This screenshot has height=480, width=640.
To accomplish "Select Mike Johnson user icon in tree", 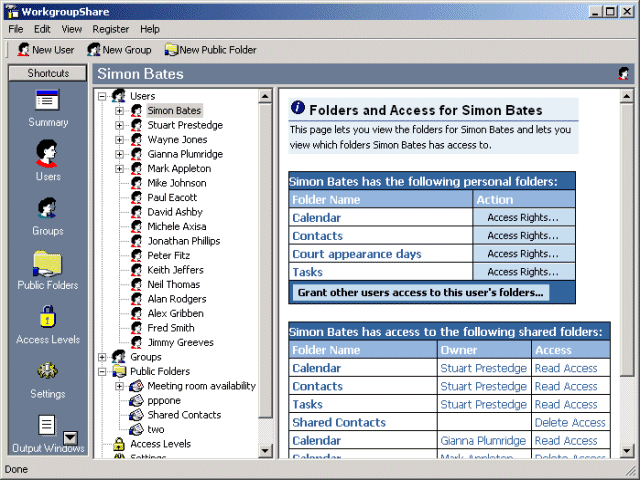I will 136,183.
